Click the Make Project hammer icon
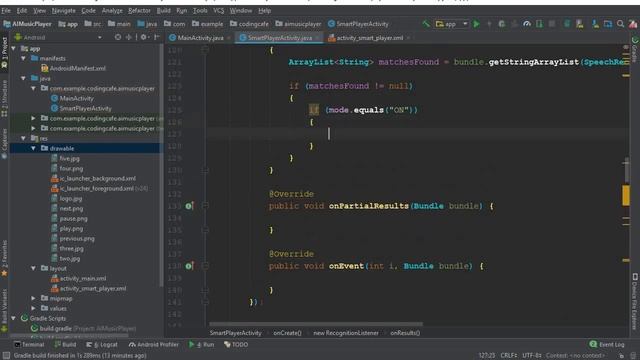Viewport: 640px width, 360px height. (426, 24)
